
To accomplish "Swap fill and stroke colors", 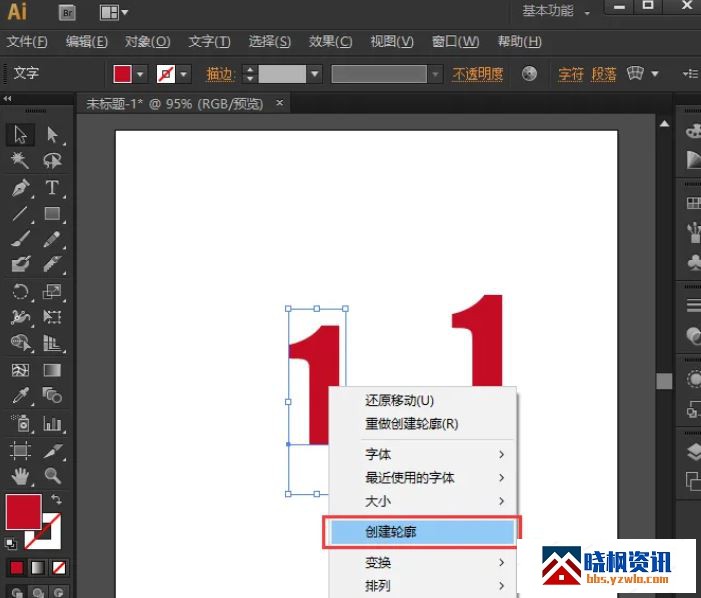I will click(57, 499).
